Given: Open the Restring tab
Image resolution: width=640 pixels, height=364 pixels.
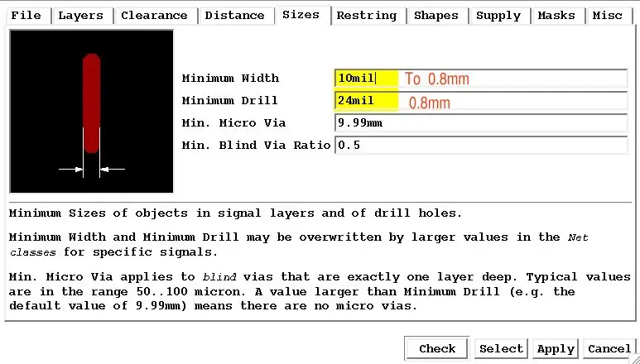Looking at the screenshot, I should 367,16.
